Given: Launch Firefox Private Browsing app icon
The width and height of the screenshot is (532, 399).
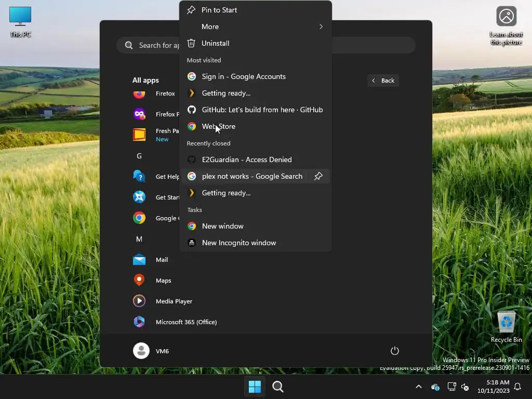Looking at the screenshot, I should coord(139,114).
